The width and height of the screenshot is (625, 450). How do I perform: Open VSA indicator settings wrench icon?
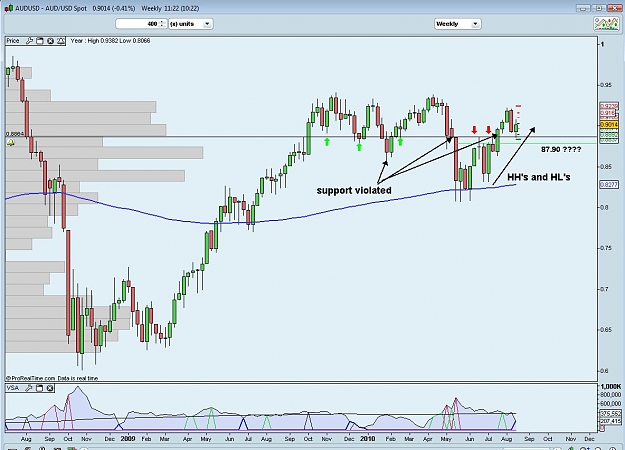[29, 388]
